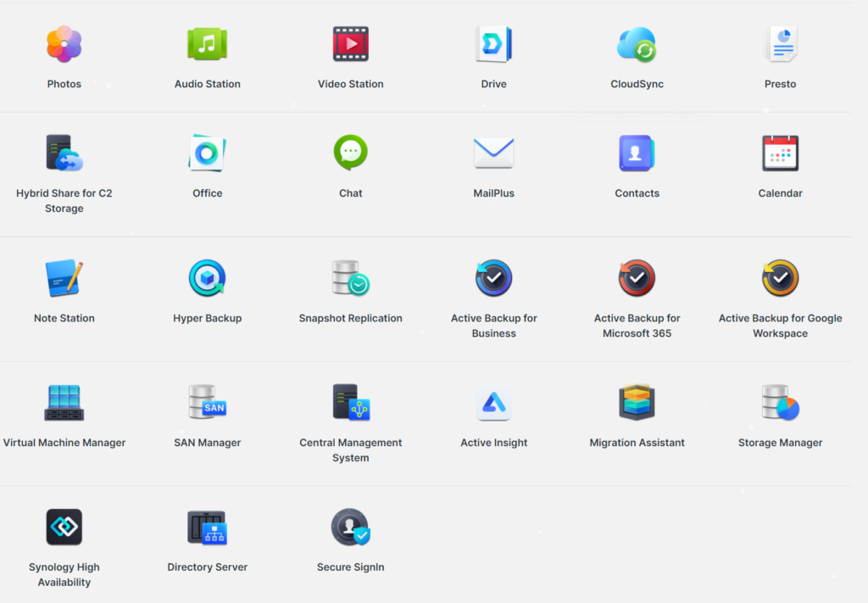
Task: Open the green Chat icon
Action: (x=350, y=153)
